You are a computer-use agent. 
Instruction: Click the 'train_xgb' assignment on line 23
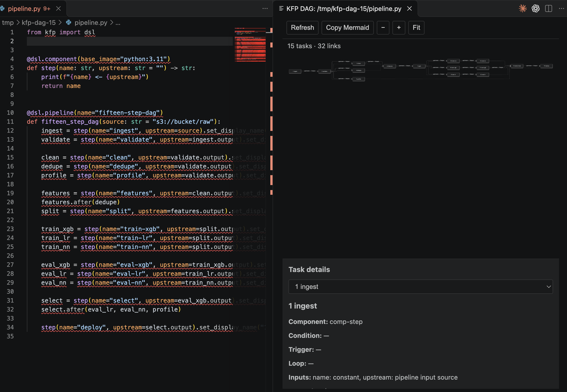[57, 229]
